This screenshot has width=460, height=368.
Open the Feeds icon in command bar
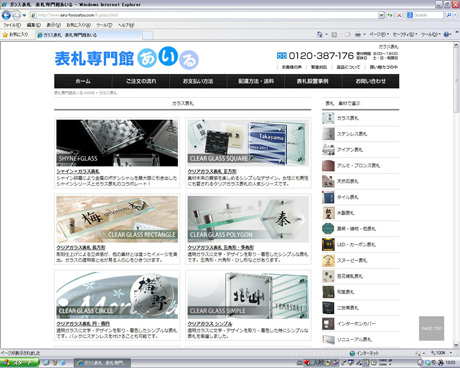pos(334,34)
